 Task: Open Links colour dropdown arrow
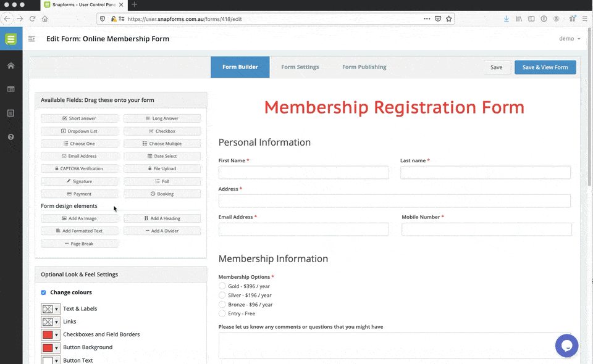[x=56, y=321]
